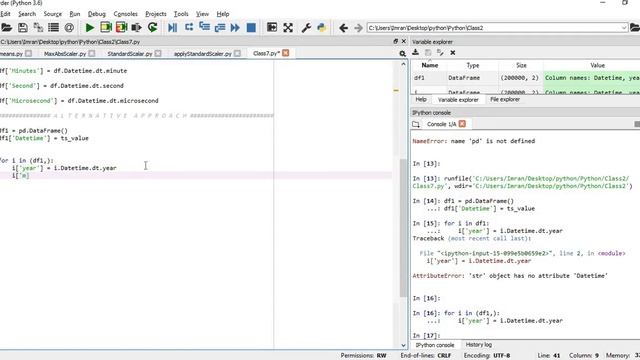Open the Consoles menu
The height and width of the screenshot is (360, 640).
click(125, 14)
